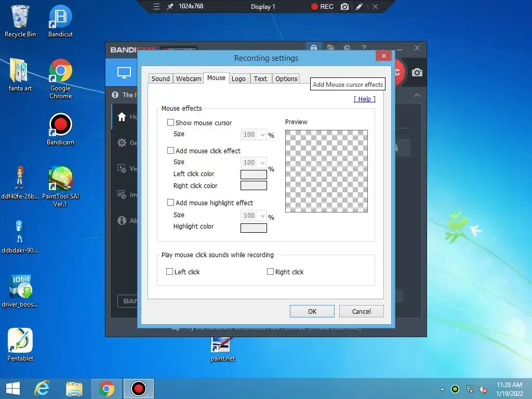Click green circle tray icon

455,389
